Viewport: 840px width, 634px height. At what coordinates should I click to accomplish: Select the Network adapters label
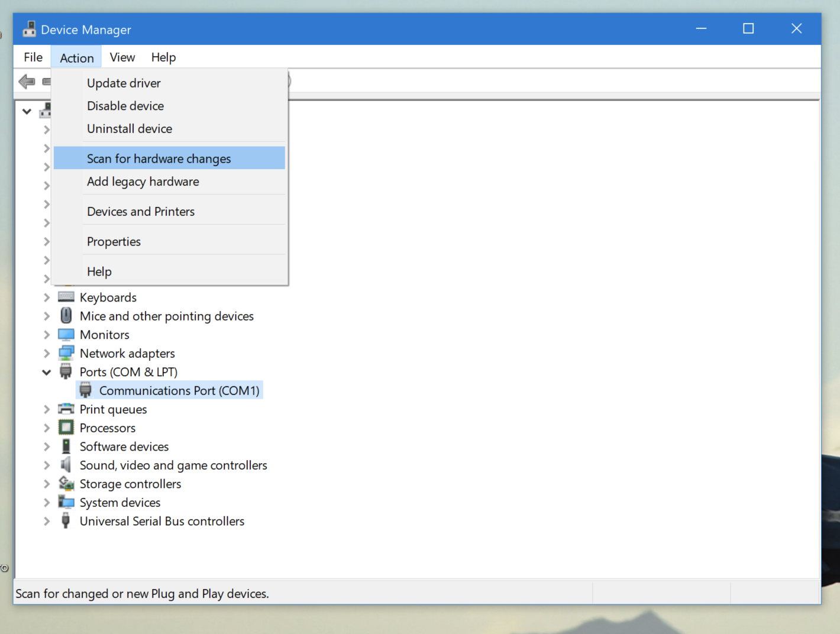tap(127, 354)
